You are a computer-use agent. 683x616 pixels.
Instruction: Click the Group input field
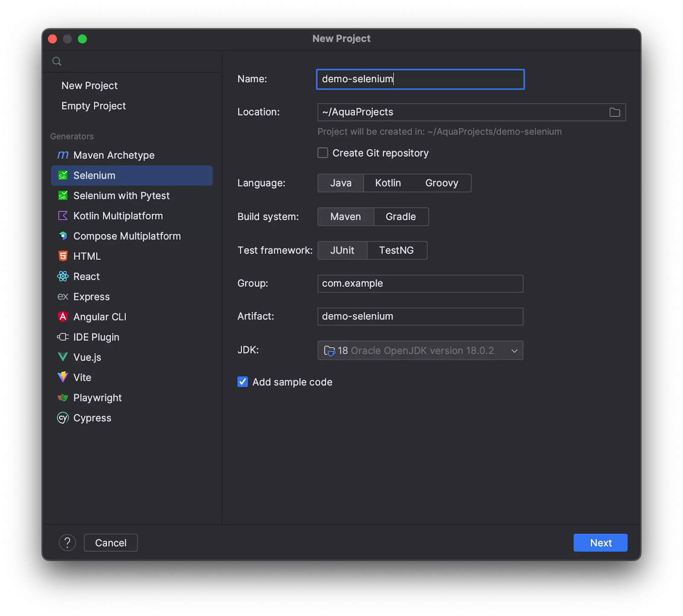click(x=420, y=284)
